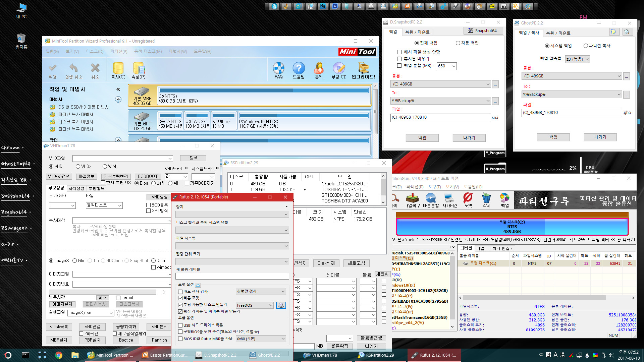Click the disk icon next to FreeDOS in Rufus
The height and width of the screenshot is (362, 644).
pyautogui.click(x=281, y=305)
